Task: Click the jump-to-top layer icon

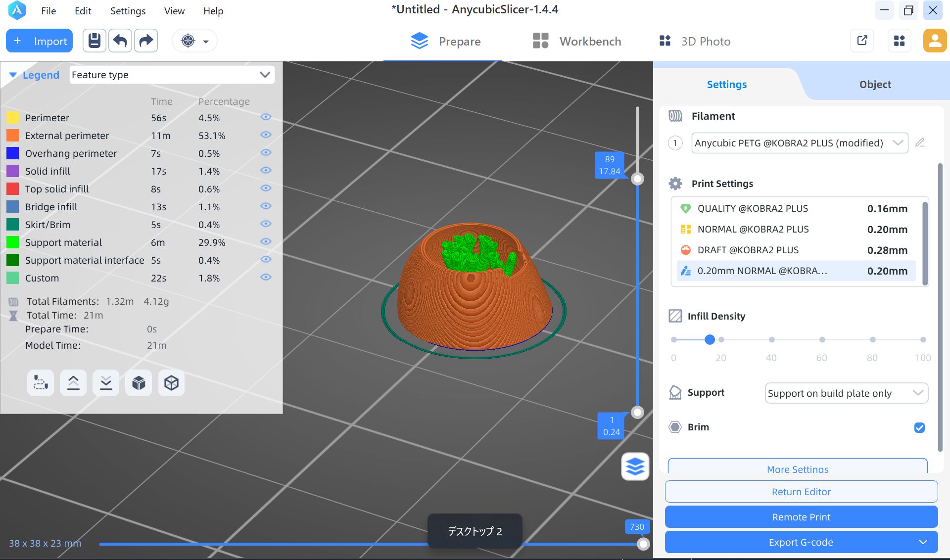Action: coord(73,383)
